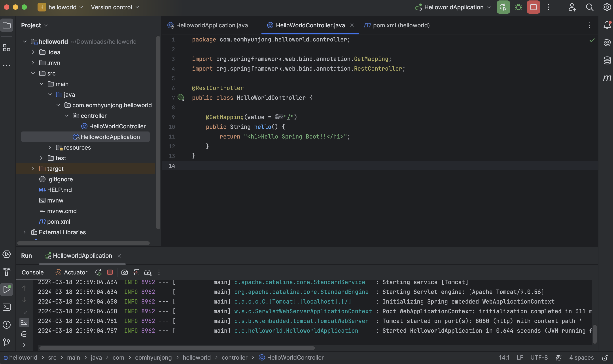Toggle read-only lock icon in status bar

(605, 357)
